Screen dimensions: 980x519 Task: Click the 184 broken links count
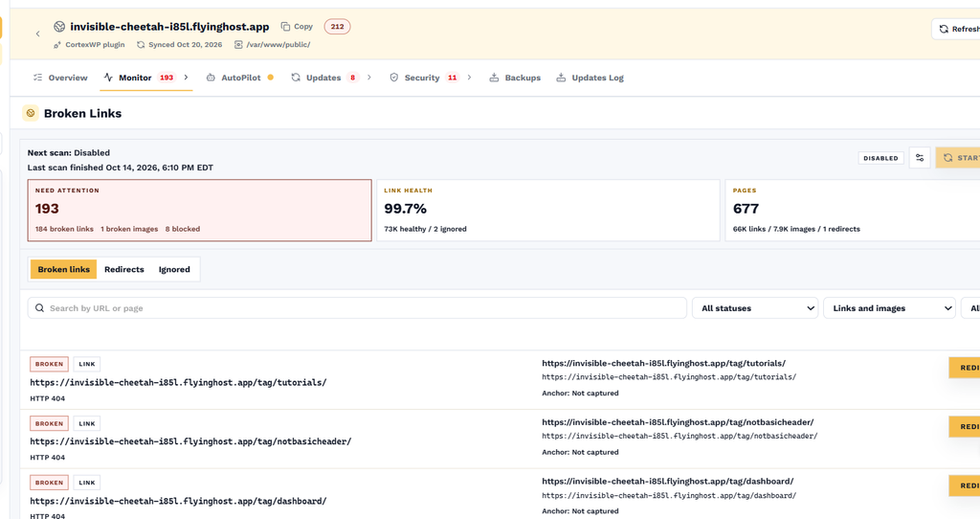(x=64, y=229)
